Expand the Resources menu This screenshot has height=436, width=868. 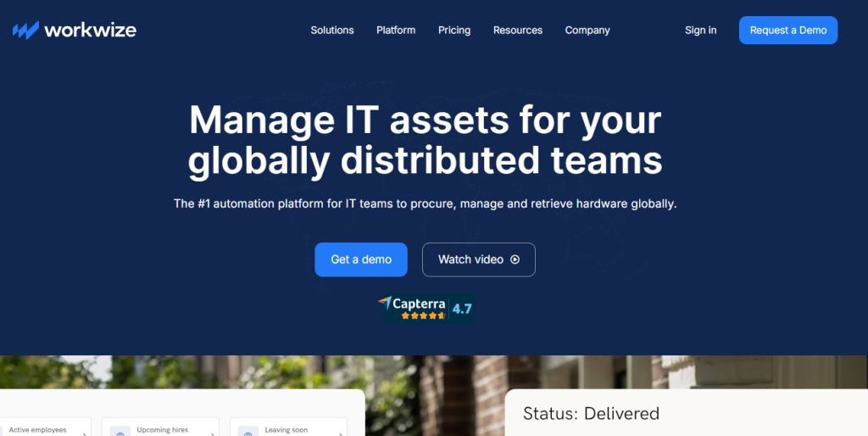[518, 31]
